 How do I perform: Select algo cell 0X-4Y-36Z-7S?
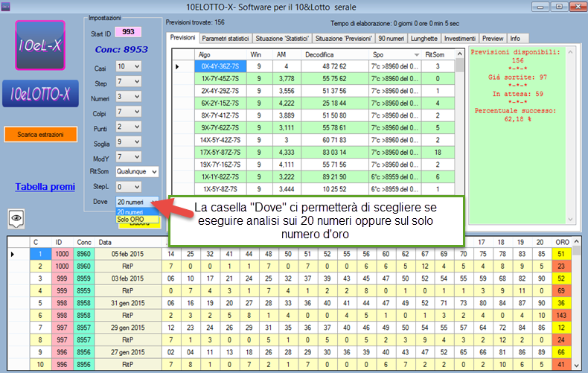pyautogui.click(x=220, y=66)
